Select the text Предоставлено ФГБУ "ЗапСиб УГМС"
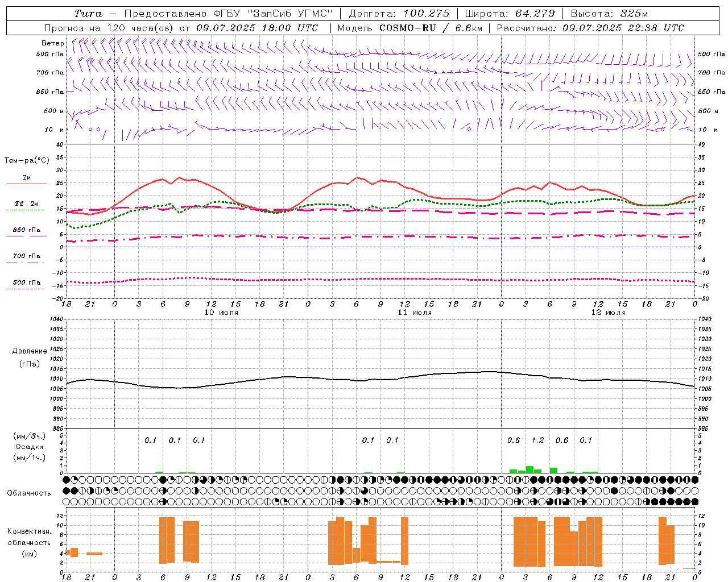This screenshot has height=582, width=728. point(228,13)
